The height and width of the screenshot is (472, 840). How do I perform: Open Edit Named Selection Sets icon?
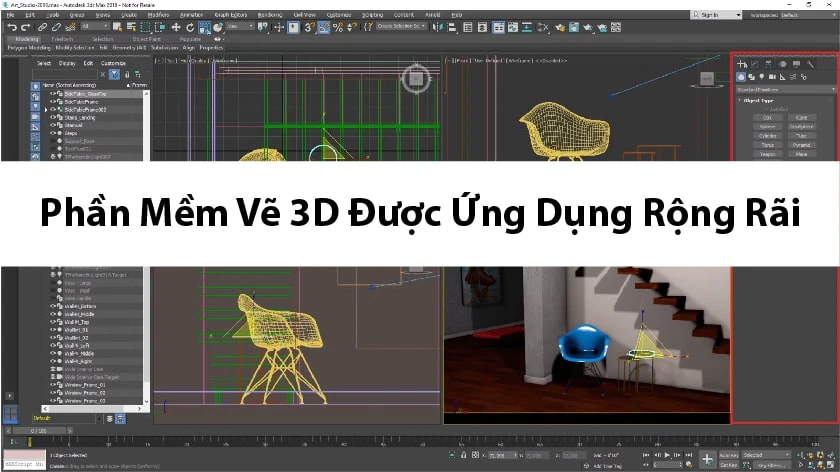368,27
